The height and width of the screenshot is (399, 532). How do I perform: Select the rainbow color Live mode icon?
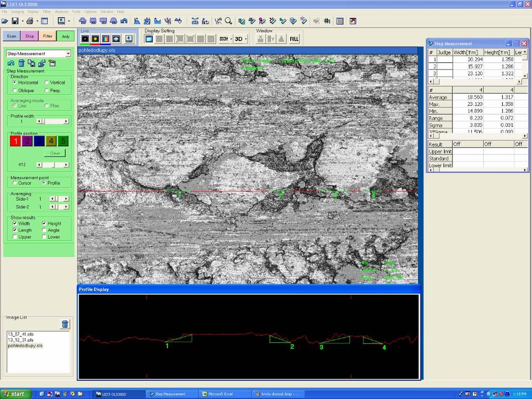(106, 39)
